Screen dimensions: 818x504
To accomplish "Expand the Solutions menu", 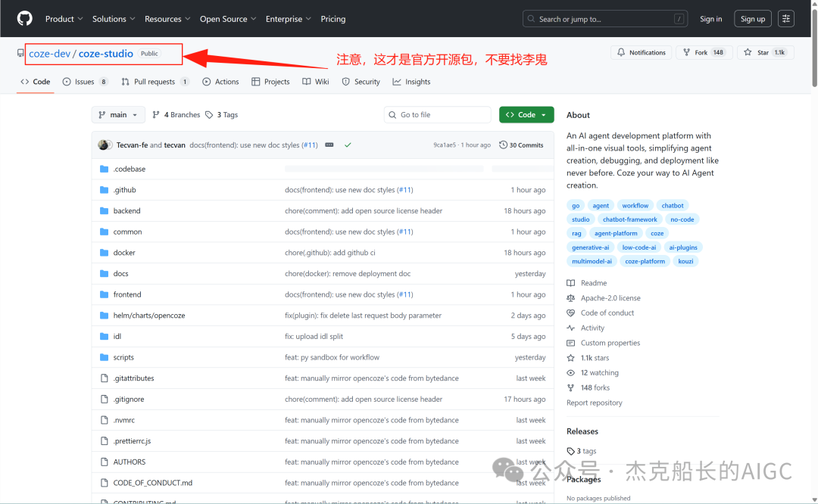I will coord(113,19).
